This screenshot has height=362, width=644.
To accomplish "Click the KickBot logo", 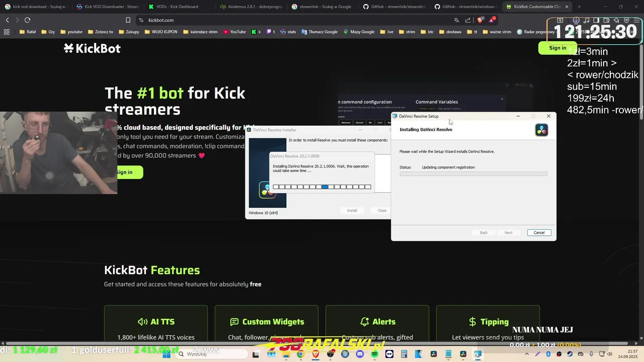I will click(92, 48).
